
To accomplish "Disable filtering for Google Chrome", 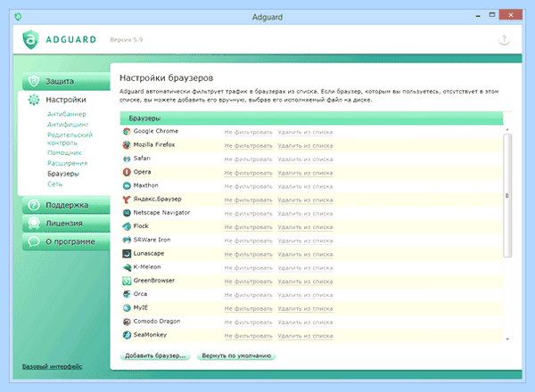I will tap(249, 132).
